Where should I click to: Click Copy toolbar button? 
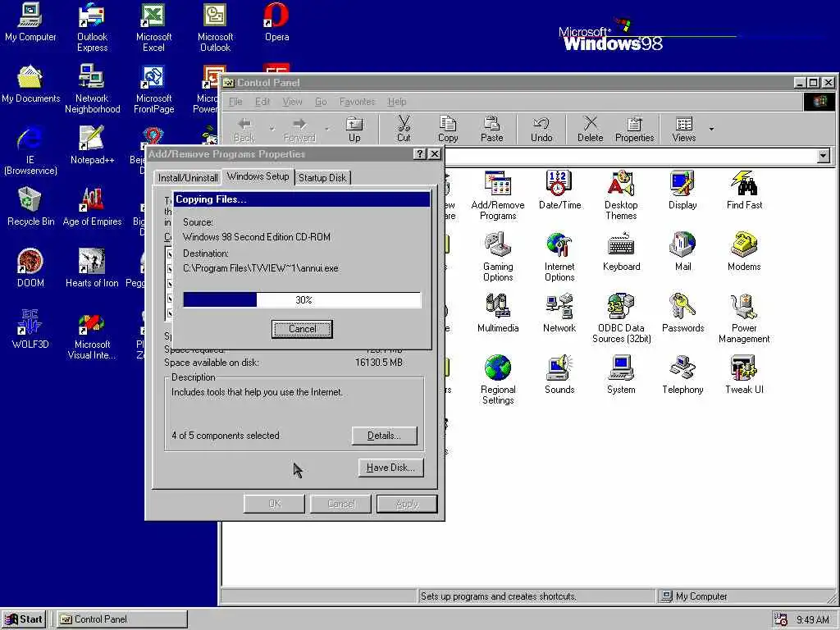pyautogui.click(x=448, y=129)
